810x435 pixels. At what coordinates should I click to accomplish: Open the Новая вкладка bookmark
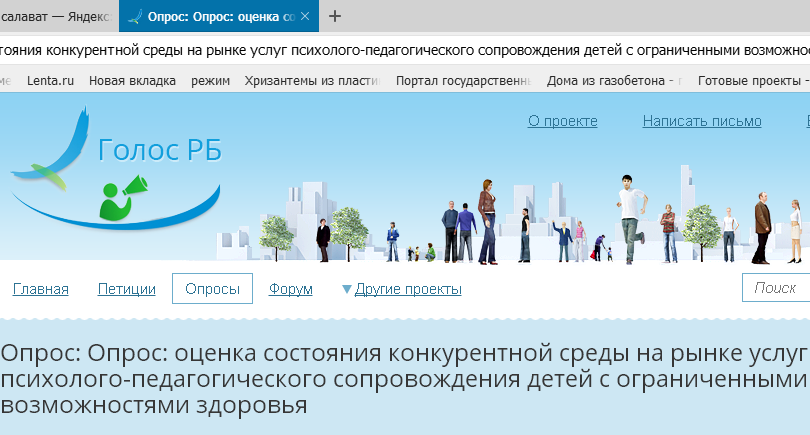coord(132,81)
